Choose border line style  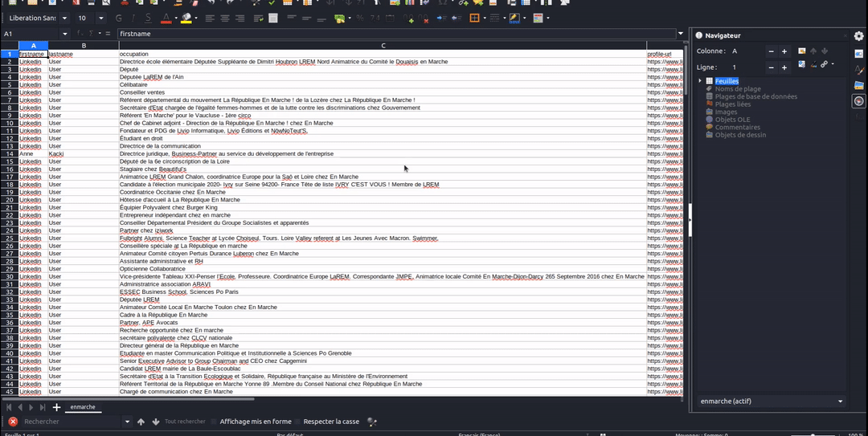[x=495, y=18]
